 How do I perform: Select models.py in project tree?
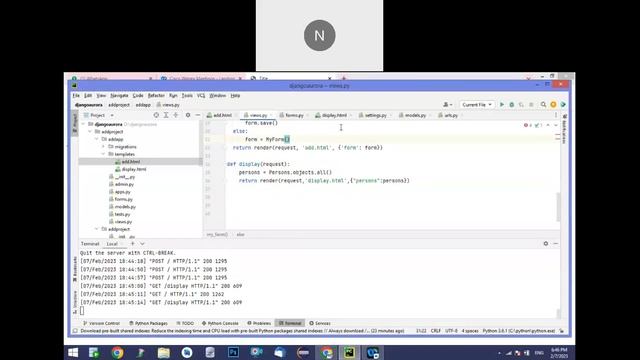[x=125, y=207]
